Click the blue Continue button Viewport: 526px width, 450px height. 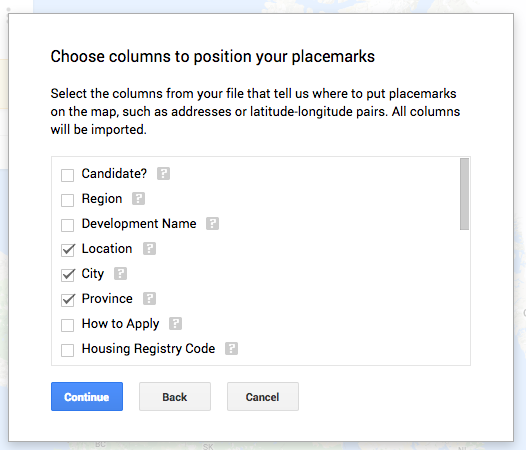(x=87, y=397)
